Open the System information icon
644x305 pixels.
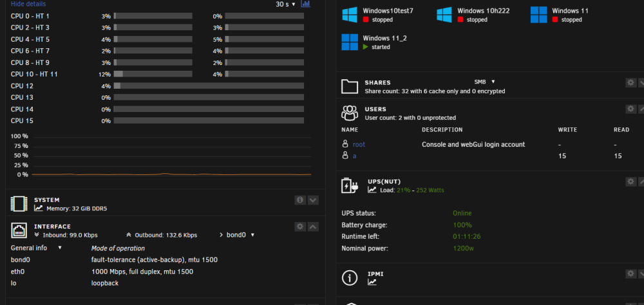pos(300,200)
